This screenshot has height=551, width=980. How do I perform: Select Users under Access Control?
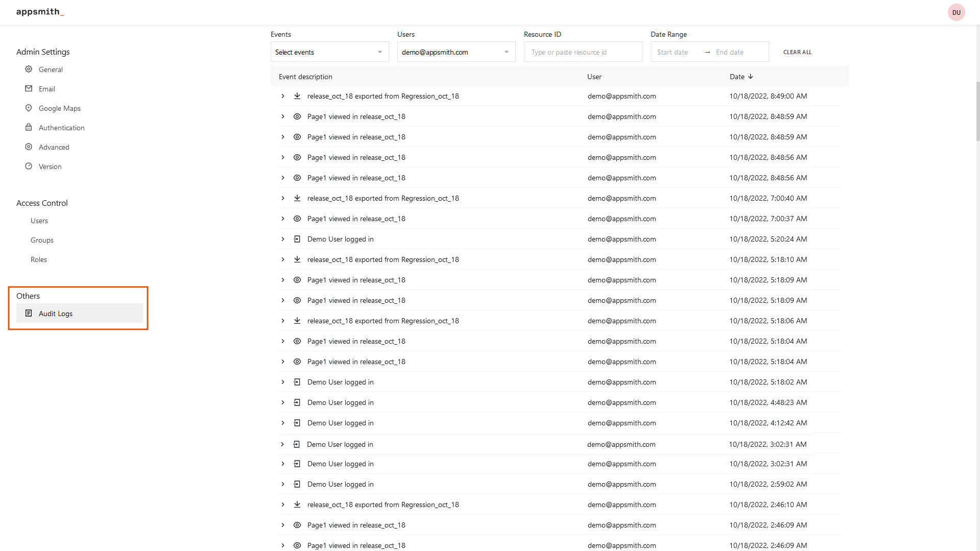coord(39,220)
